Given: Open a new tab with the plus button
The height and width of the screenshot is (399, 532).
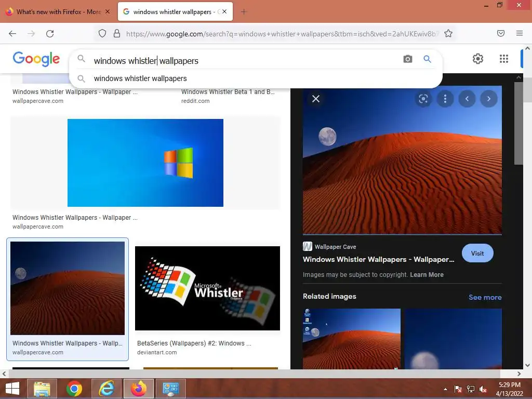Looking at the screenshot, I should click(x=244, y=12).
